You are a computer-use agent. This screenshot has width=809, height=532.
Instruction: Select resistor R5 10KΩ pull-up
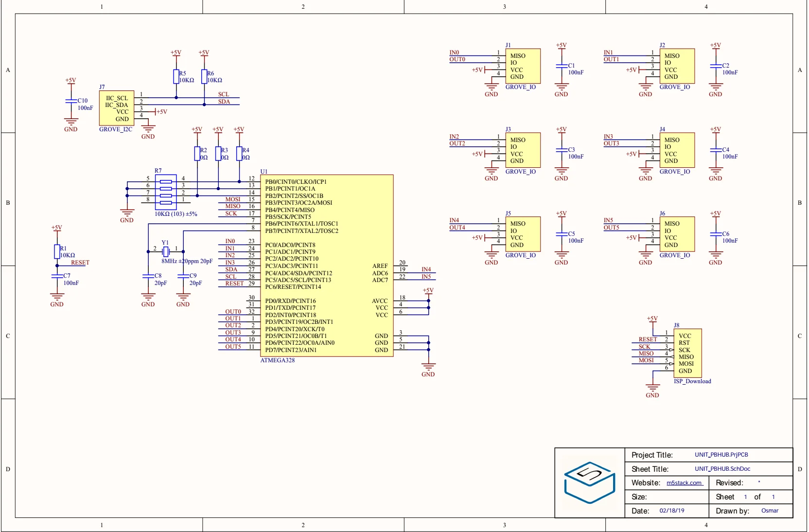tap(176, 77)
